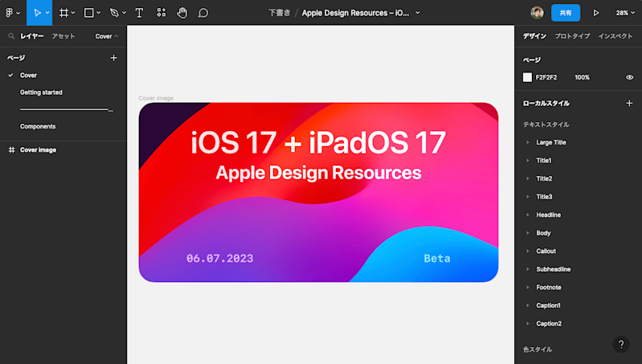This screenshot has height=364, width=642.
Task: Open file name options chevron
Action: pyautogui.click(x=418, y=13)
